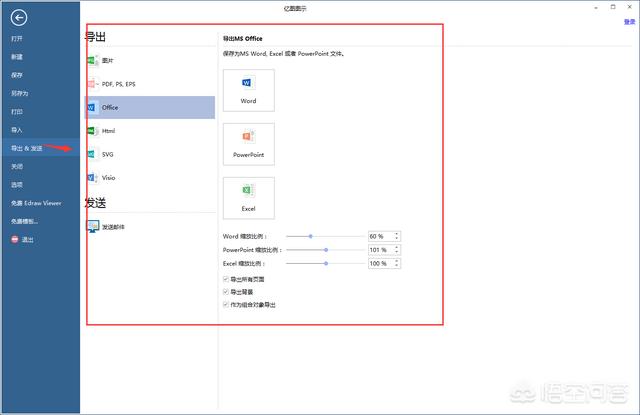Export diagram to PowerPoint button

tap(249, 144)
